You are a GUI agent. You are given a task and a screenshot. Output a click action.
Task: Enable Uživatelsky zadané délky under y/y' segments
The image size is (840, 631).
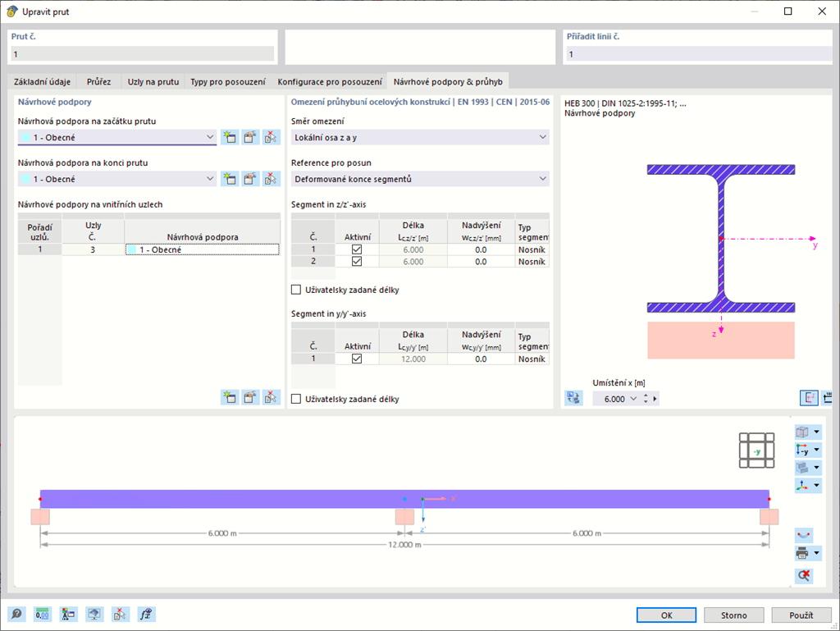tap(295, 399)
